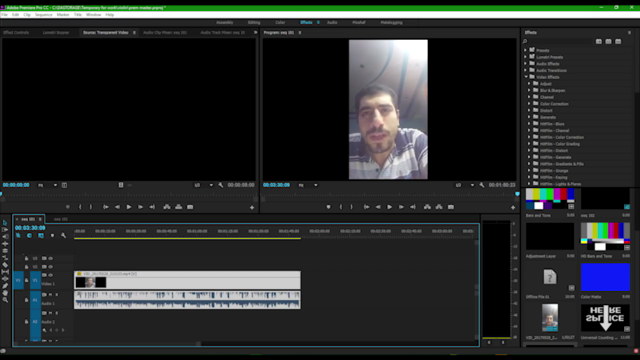Click Play in the Source monitor
This screenshot has height=360, width=640.
(x=129, y=207)
